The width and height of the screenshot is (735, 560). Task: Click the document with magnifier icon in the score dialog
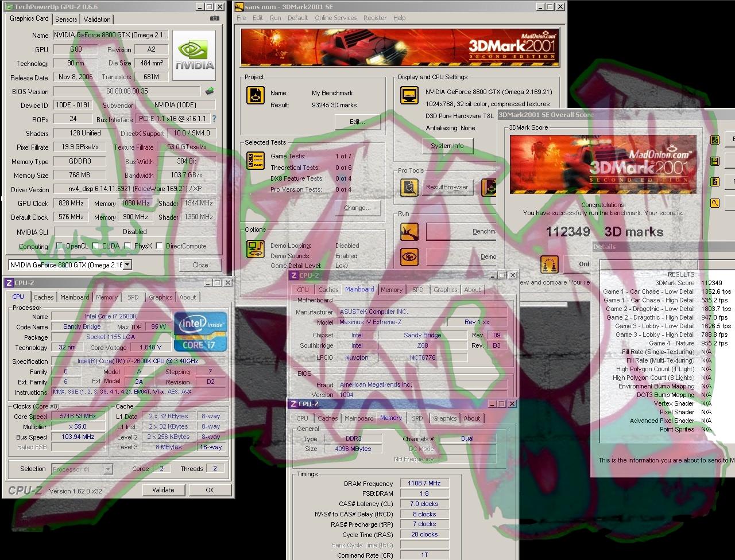pos(715,182)
